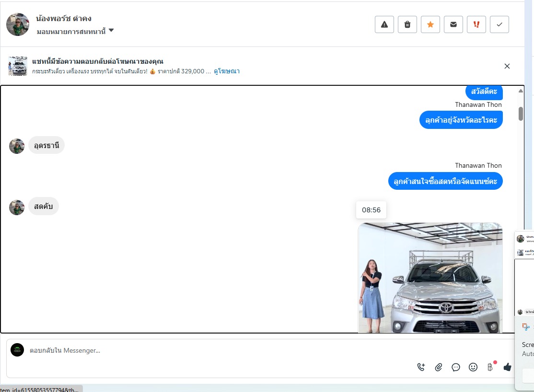Click the chat scrollbar up arrow
Viewport: 534px width, 392px height.
tap(521, 91)
